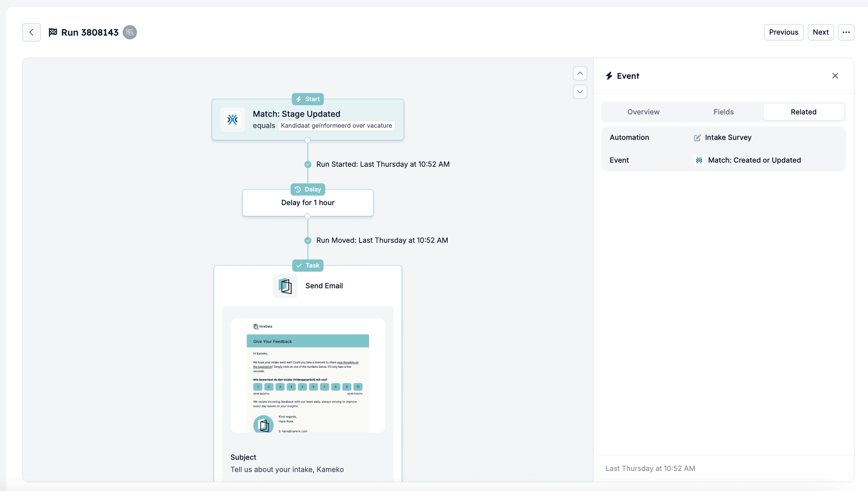Click the HireData icon in Send Email task
The image size is (868, 491).
(285, 286)
